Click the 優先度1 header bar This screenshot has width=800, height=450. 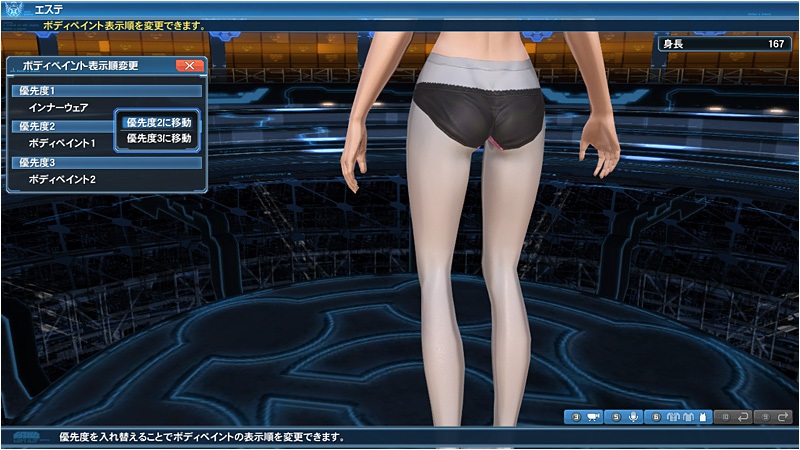(107, 91)
